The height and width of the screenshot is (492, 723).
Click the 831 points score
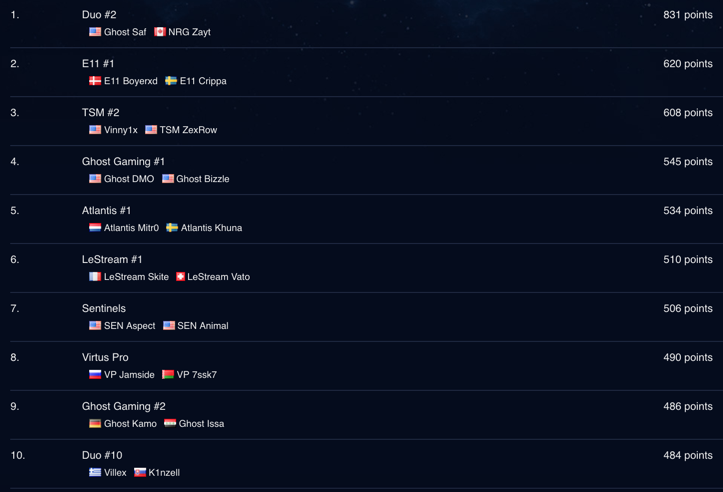click(x=687, y=15)
